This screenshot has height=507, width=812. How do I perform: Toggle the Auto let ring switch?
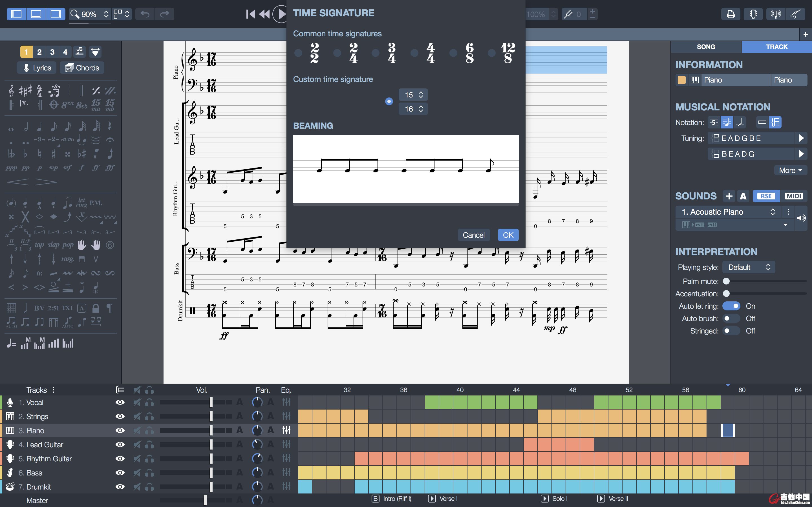pyautogui.click(x=731, y=306)
